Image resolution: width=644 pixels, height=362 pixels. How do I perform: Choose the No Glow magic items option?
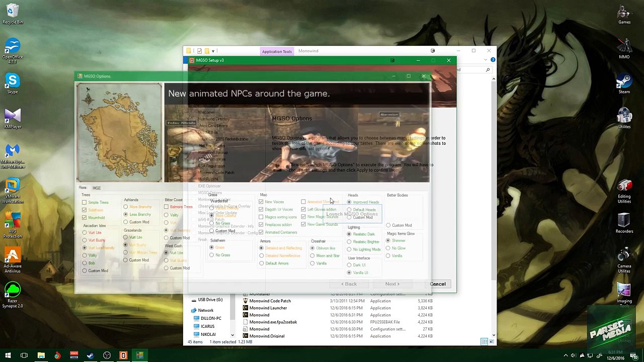click(x=388, y=248)
